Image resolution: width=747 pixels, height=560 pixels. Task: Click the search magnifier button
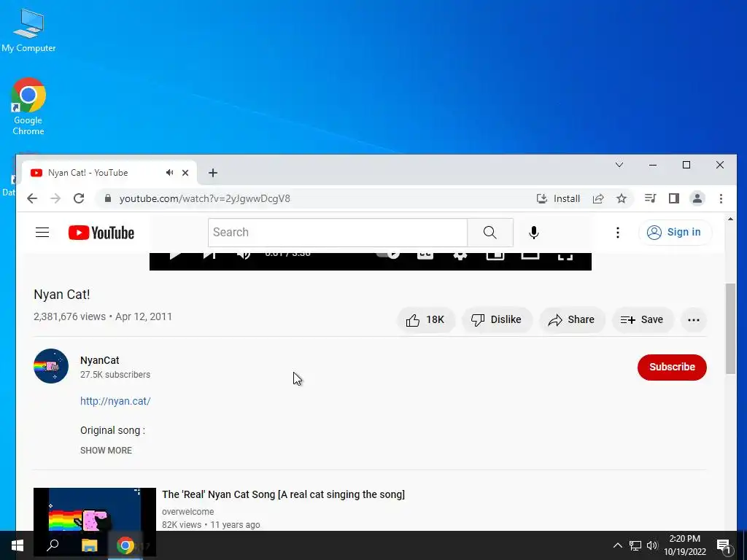coord(489,233)
